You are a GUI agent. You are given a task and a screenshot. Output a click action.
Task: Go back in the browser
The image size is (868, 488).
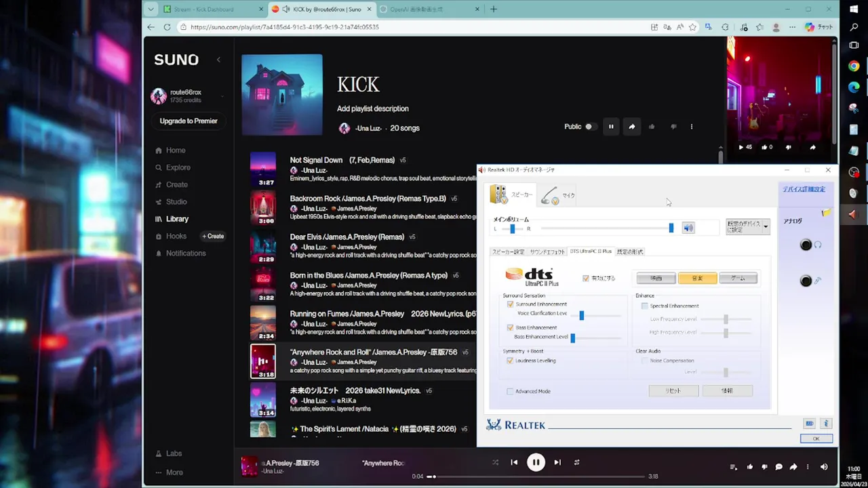pyautogui.click(x=151, y=27)
